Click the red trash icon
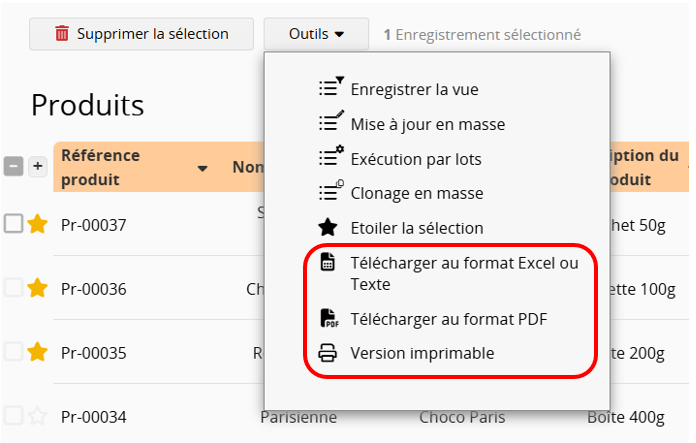Viewport: 696px width, 443px height. click(x=62, y=34)
